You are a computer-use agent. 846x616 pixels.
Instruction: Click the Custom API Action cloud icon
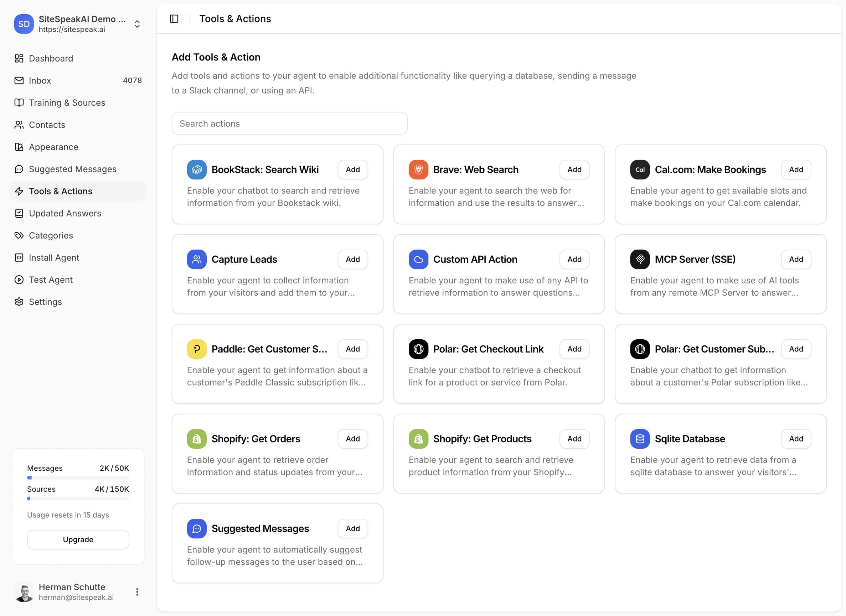pos(418,259)
